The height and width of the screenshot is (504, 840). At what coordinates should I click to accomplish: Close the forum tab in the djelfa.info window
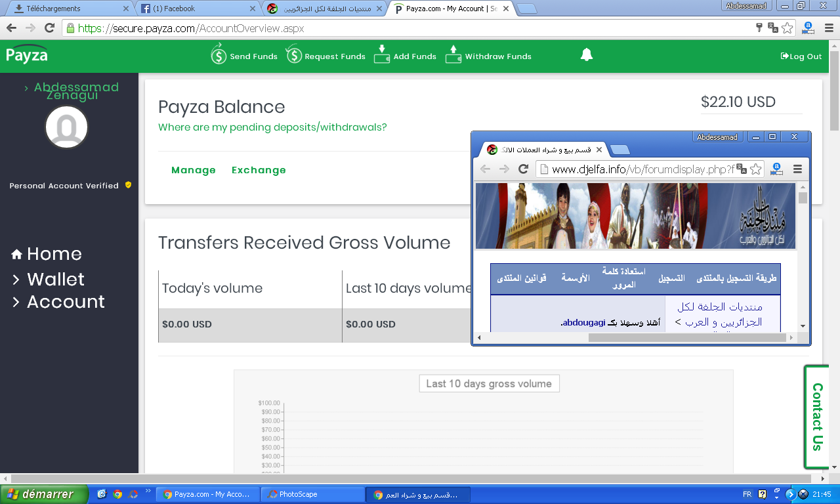[598, 150]
